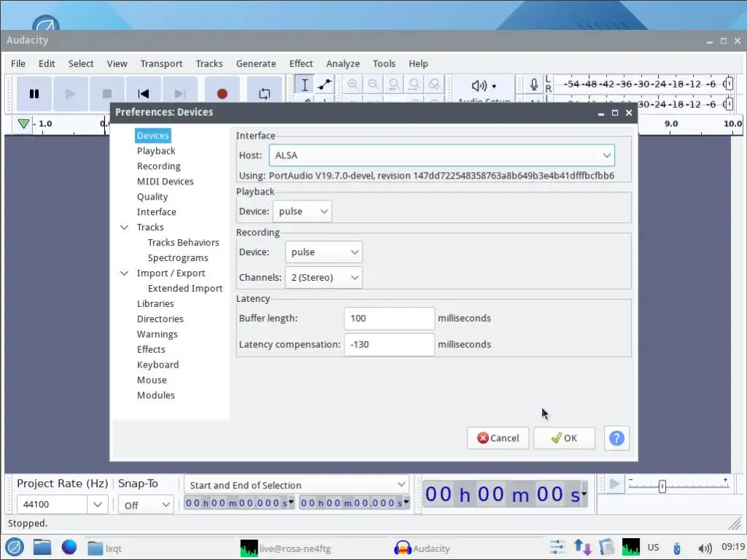
Task: Open the Snap-To Off dropdown
Action: click(146, 505)
